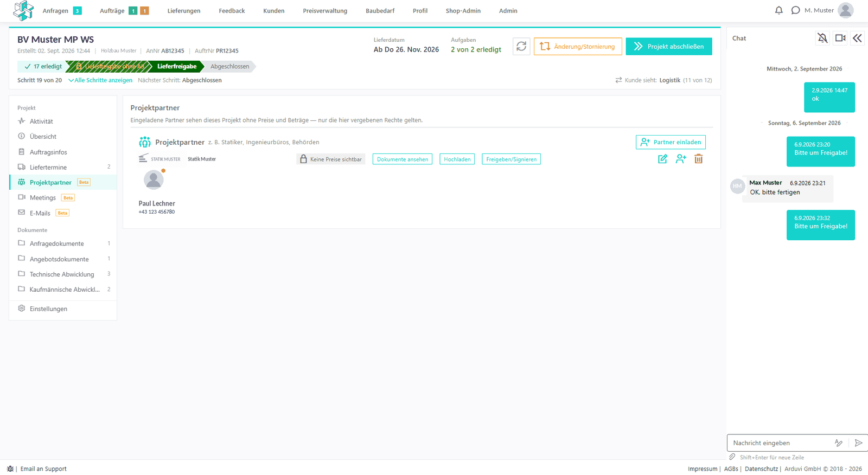Screen dimensions: 868x475
Task: Open E-Mails in the sidebar
Action: [63, 213]
